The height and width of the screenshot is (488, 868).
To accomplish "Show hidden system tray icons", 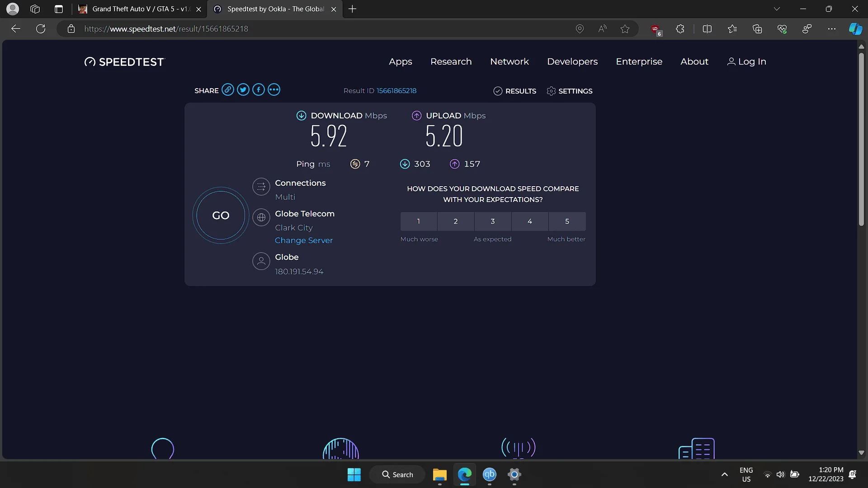I will coord(725,474).
